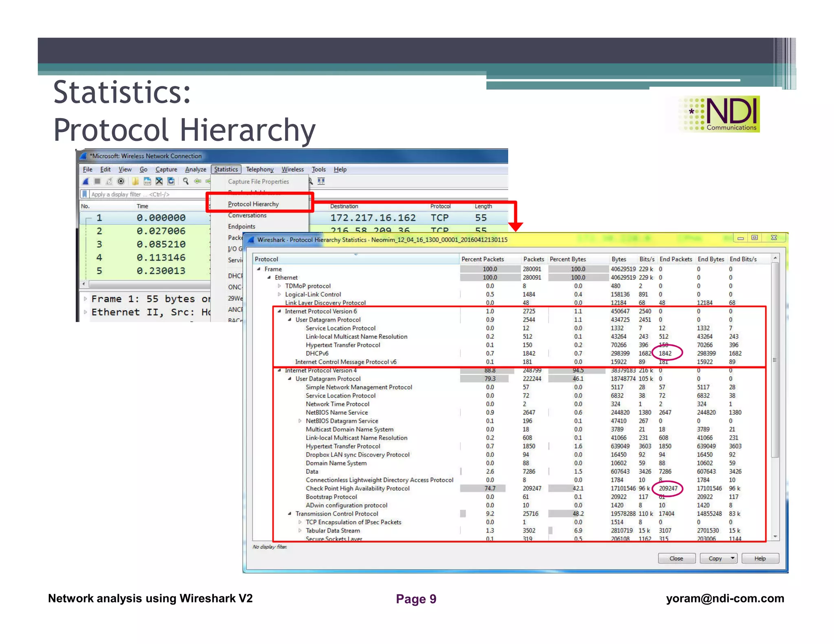
Task: Select Check Point High Availability Protocol row
Action: pos(511,488)
